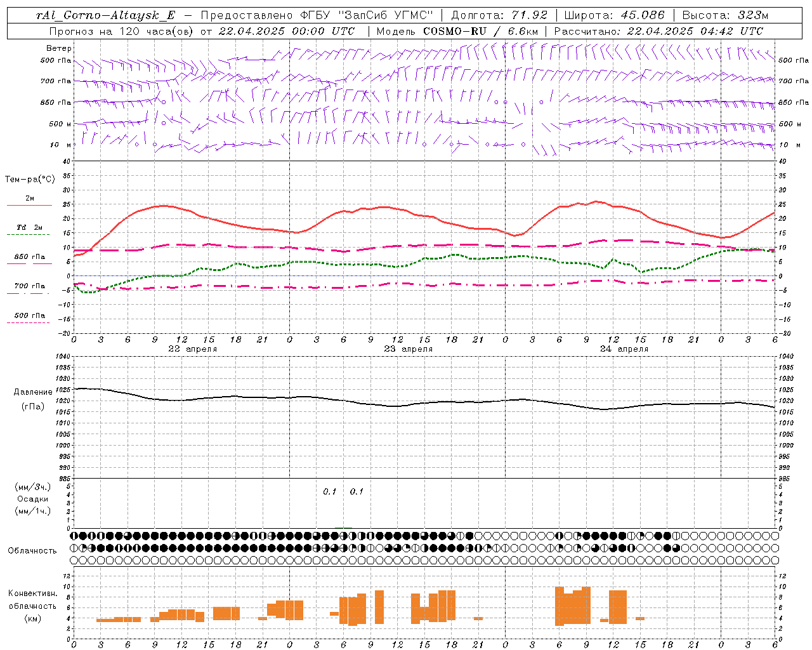Screen dimensions: 812x650
Task: Select the Модель COSMO-RU / 6.6км label
Action: coord(457,31)
